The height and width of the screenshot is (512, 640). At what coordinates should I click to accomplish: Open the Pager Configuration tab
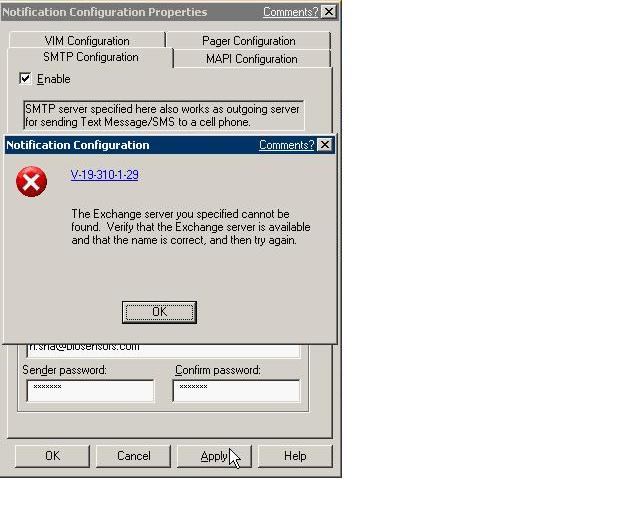coord(249,41)
